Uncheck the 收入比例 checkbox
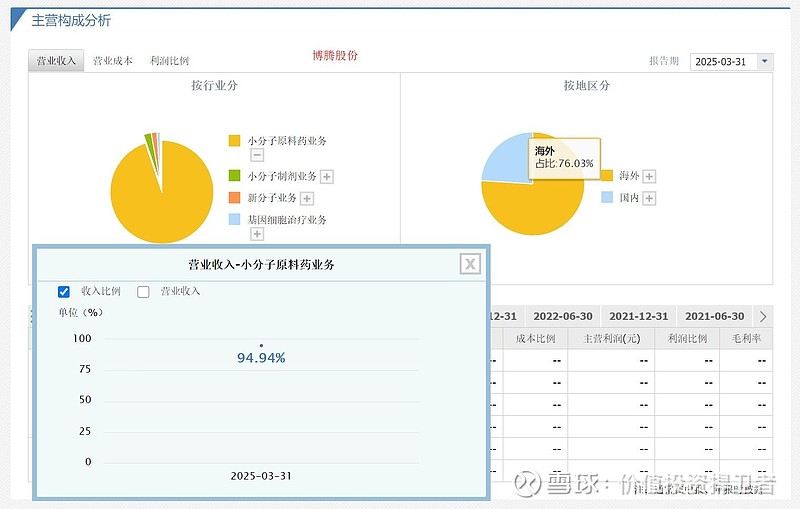Viewport: 800px width, 509px height. click(64, 292)
